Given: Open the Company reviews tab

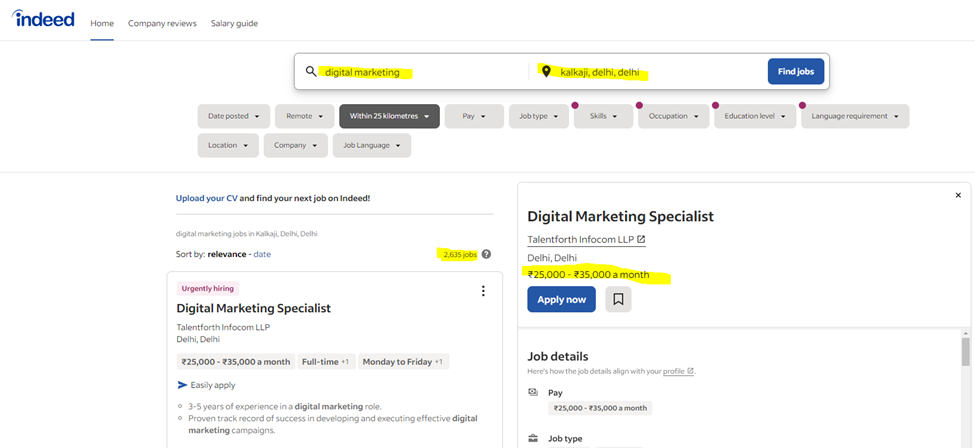Looking at the screenshot, I should pyautogui.click(x=162, y=23).
